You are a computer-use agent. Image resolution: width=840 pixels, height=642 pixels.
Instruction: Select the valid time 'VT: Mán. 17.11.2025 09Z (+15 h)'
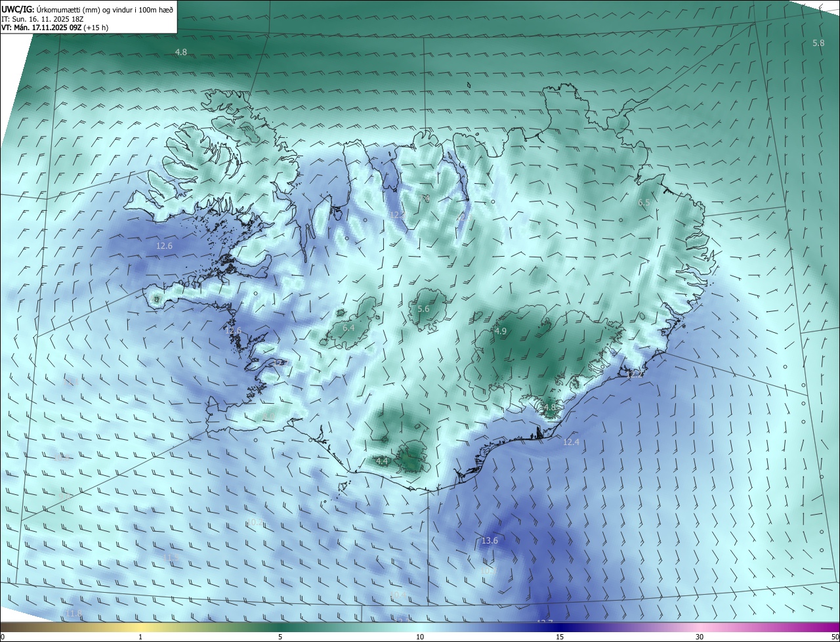(x=55, y=28)
